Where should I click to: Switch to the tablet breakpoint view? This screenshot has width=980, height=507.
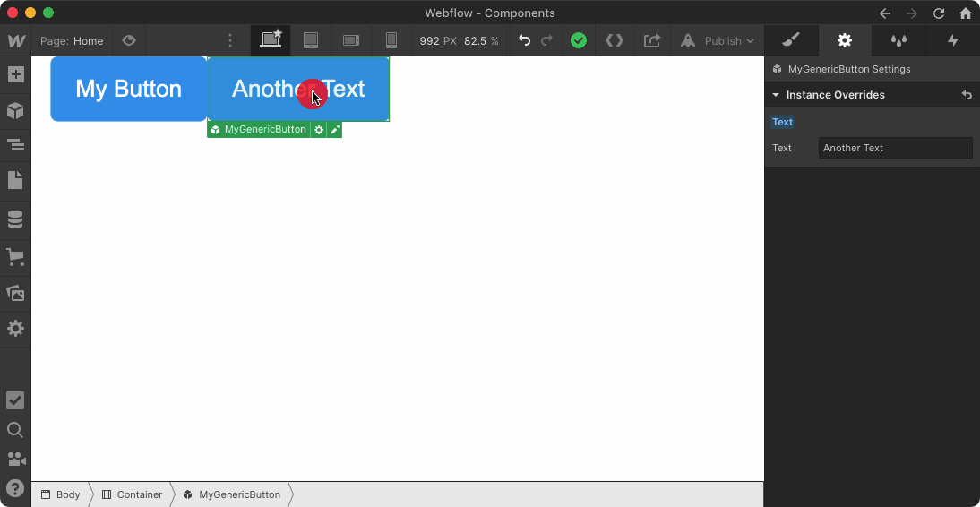coord(311,40)
